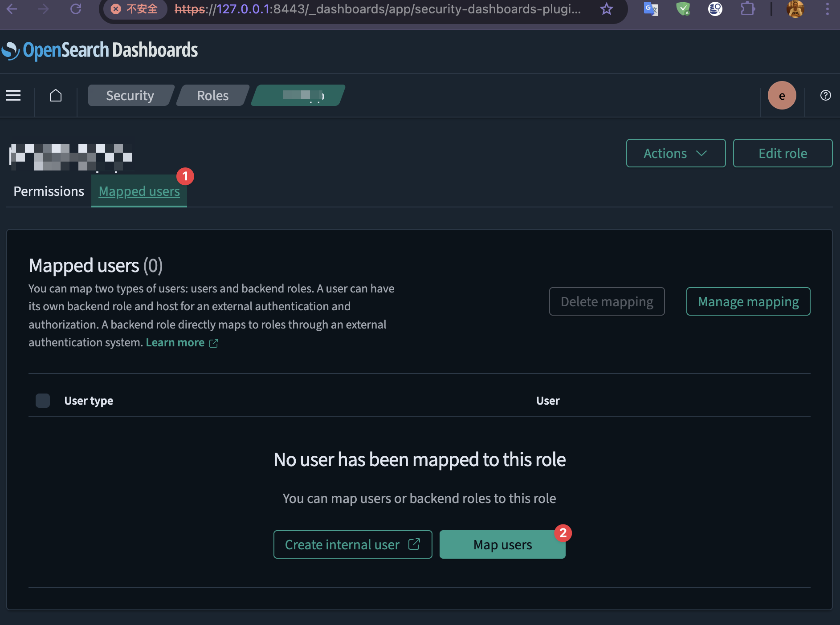Select the Mapped users tab
Screen dimensions: 840x625
coord(139,191)
